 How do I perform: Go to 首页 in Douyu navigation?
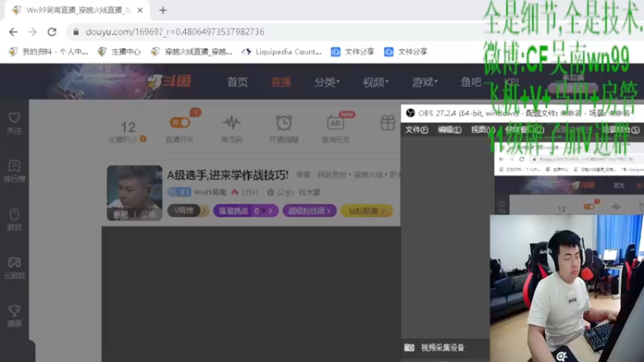(237, 82)
